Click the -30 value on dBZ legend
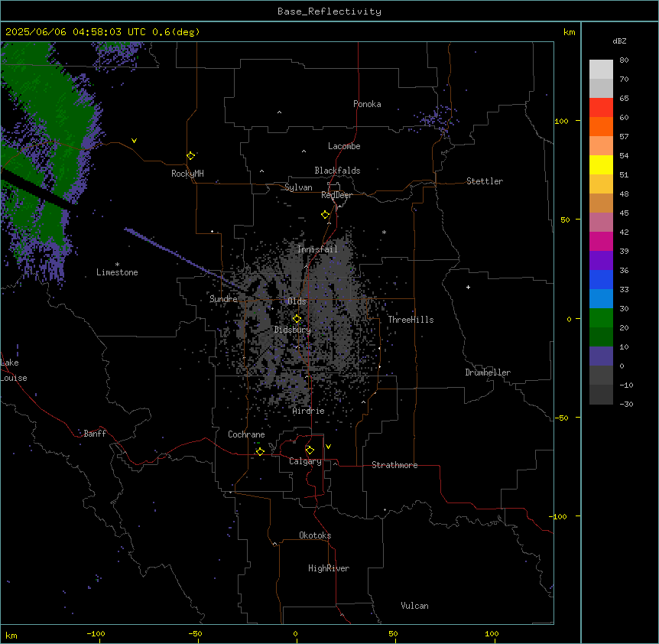 pyautogui.click(x=626, y=404)
